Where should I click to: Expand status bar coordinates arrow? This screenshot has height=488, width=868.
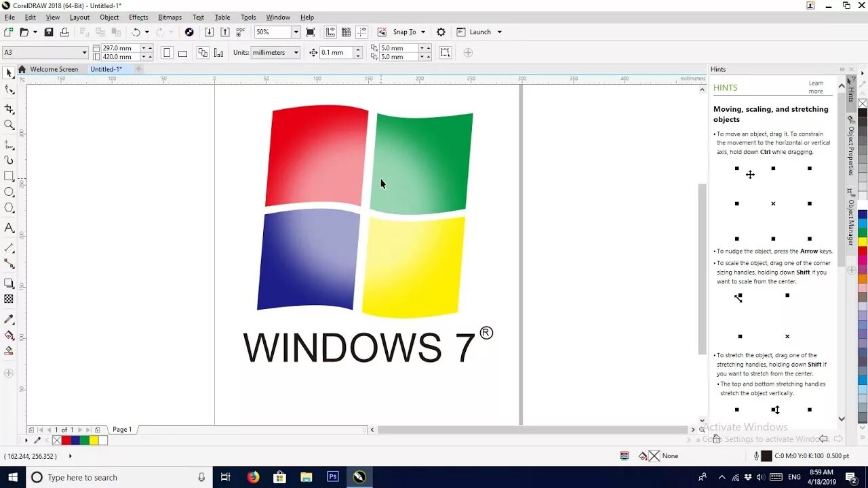point(70,456)
